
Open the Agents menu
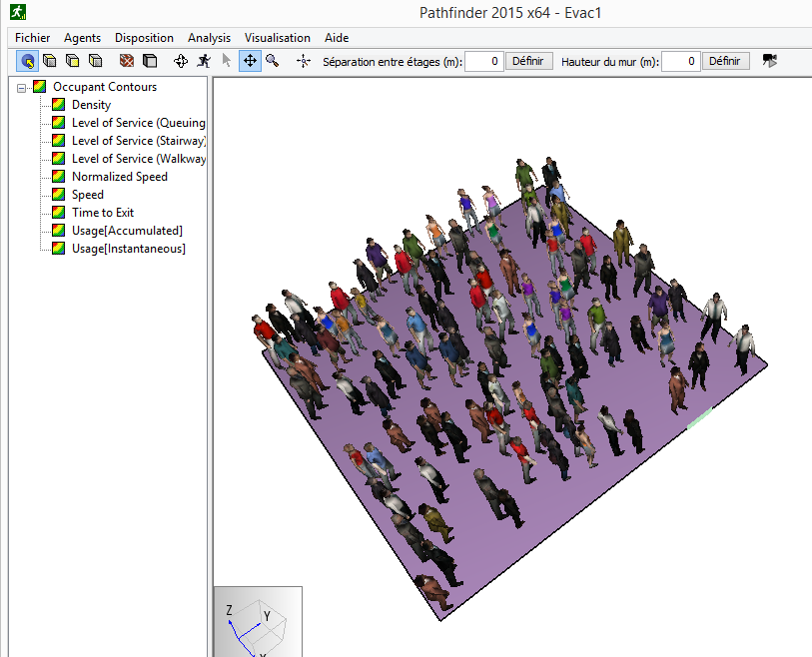(x=82, y=38)
